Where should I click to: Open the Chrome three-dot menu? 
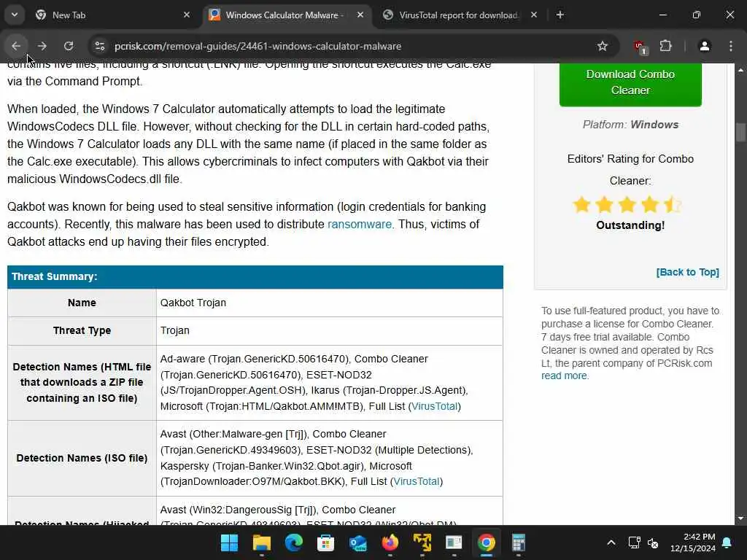pos(730,46)
